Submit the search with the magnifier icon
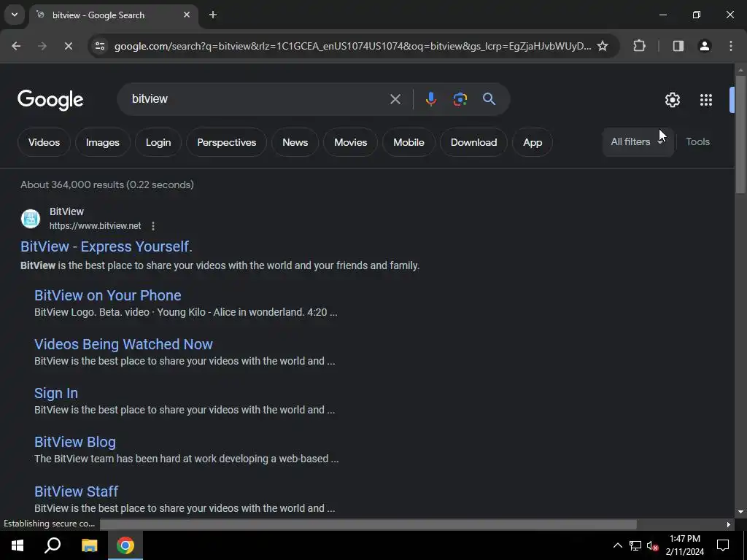747x560 pixels. point(489,99)
